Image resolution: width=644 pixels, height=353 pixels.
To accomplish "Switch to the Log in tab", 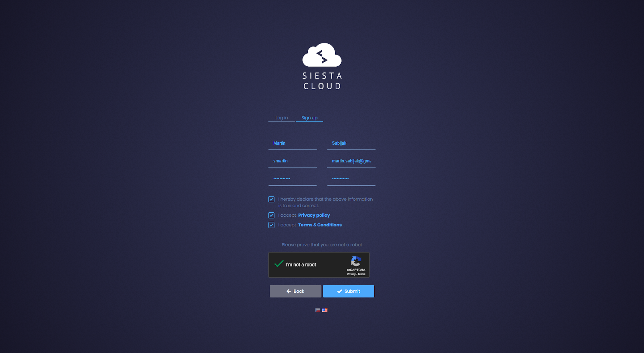I will (281, 118).
